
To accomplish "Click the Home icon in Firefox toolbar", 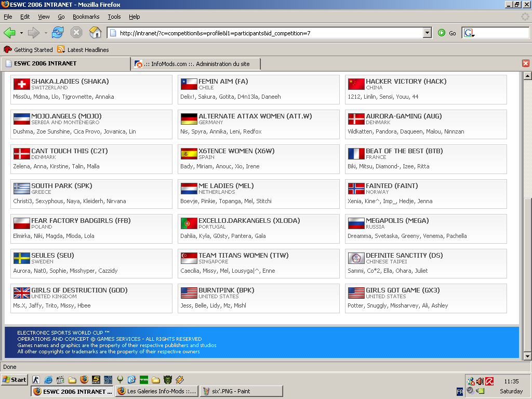I will [96, 33].
